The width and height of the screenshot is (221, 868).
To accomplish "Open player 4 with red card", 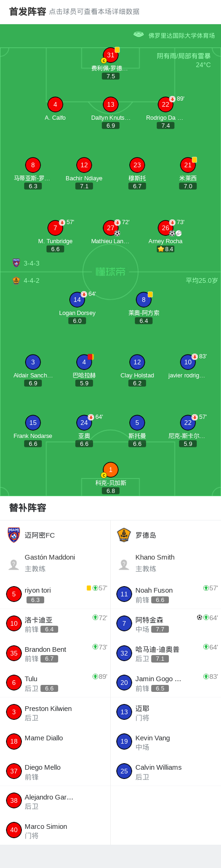I will pyautogui.click(x=84, y=362).
